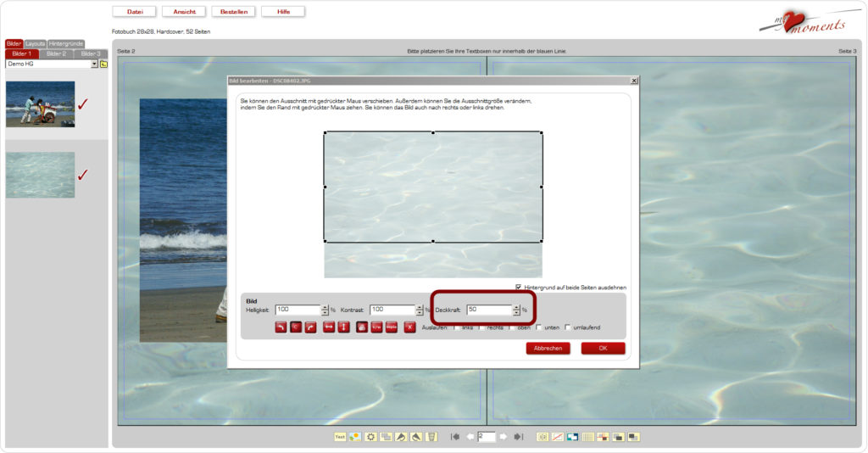Enable the 'unten' Auslaufen checkbox
This screenshot has width=868, height=453.
tap(538, 327)
